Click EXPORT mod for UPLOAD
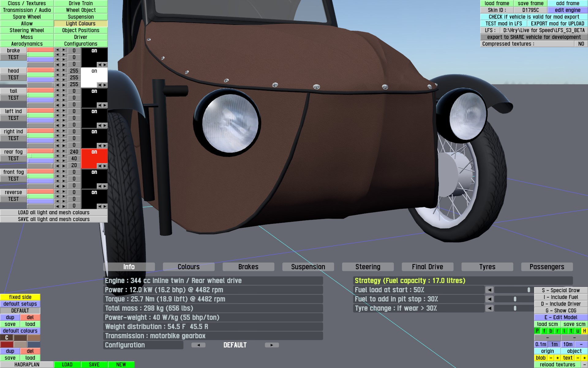This screenshot has width=588, height=368. (x=557, y=24)
